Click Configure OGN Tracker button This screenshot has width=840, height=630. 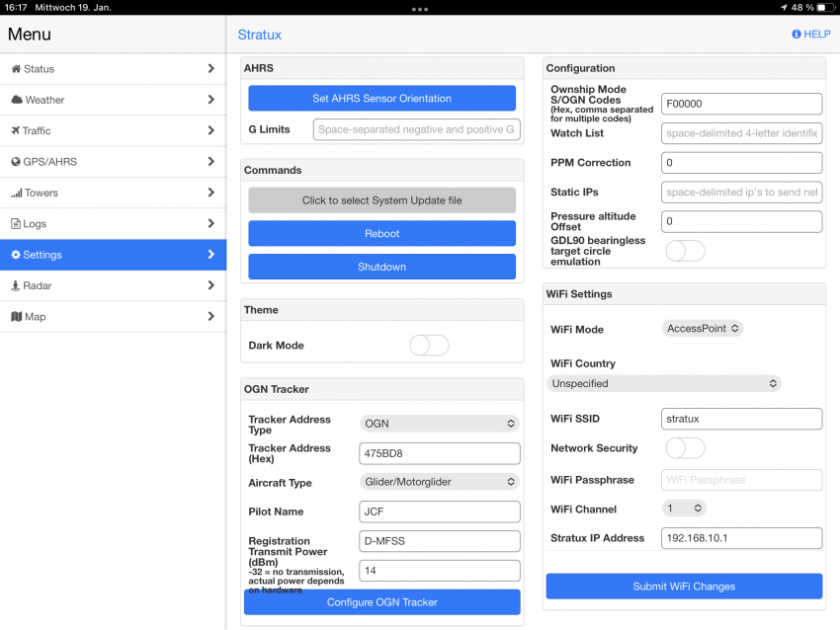pos(382,602)
